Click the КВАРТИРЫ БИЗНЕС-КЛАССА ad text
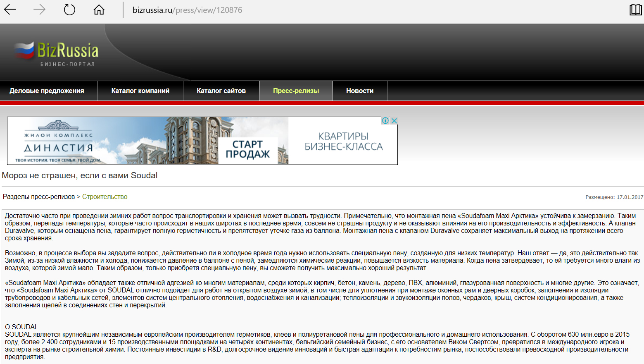 click(x=344, y=141)
